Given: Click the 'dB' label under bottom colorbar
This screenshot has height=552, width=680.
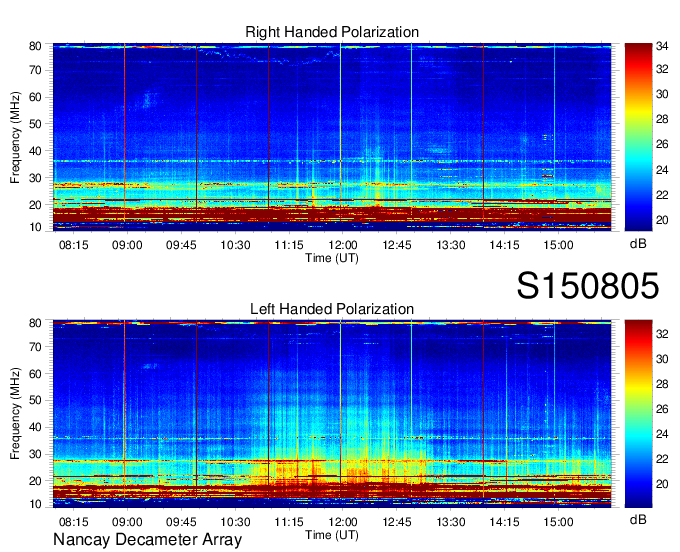Looking at the screenshot, I should tap(638, 519).
